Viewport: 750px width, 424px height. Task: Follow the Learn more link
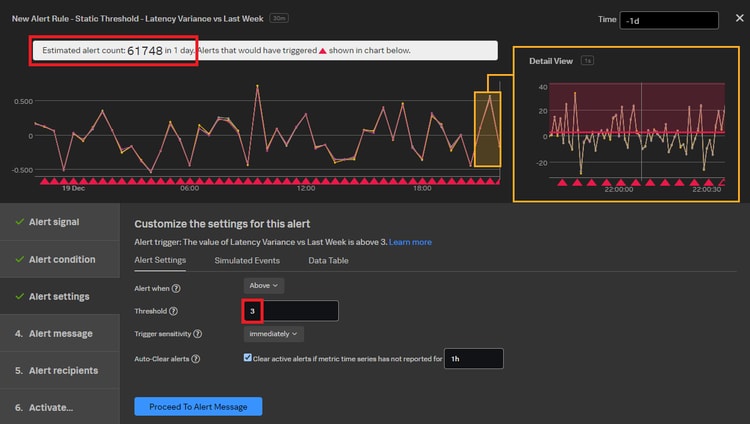(x=410, y=242)
